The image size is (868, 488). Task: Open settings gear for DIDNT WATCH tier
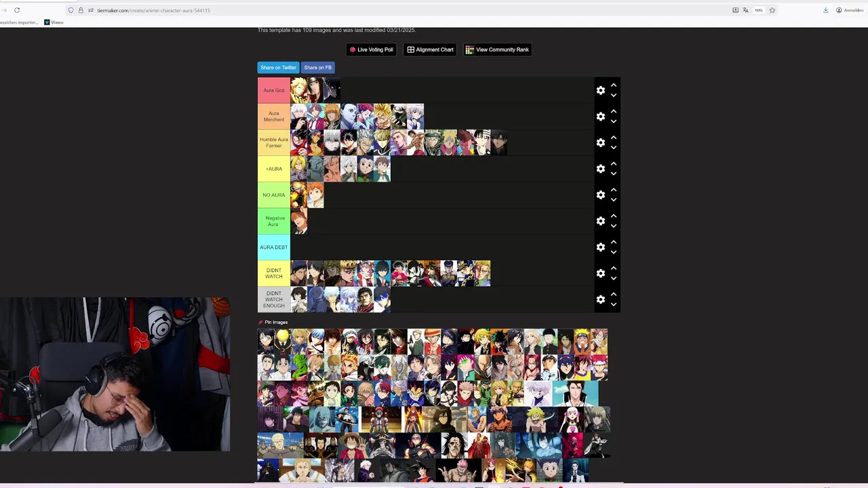click(600, 273)
